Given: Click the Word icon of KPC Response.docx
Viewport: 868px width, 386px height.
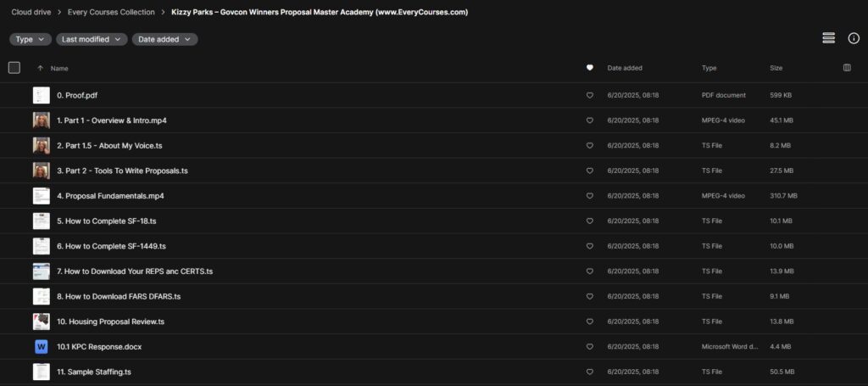Looking at the screenshot, I should click(41, 347).
